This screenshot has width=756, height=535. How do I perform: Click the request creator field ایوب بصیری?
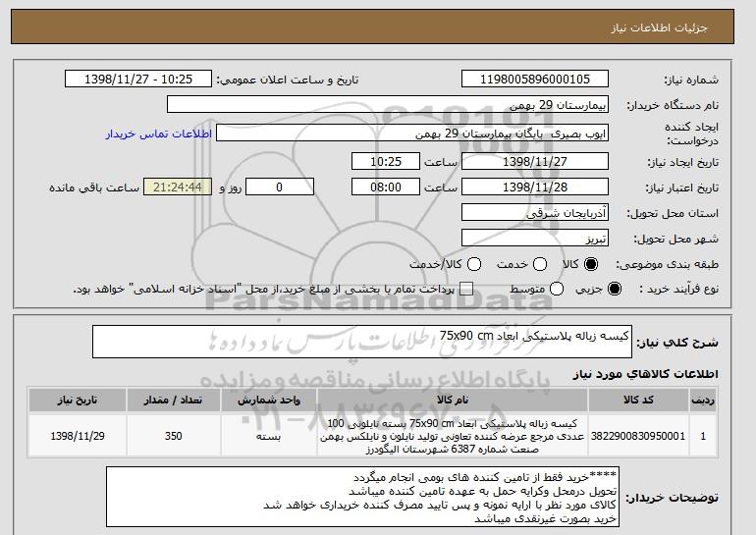[412, 134]
